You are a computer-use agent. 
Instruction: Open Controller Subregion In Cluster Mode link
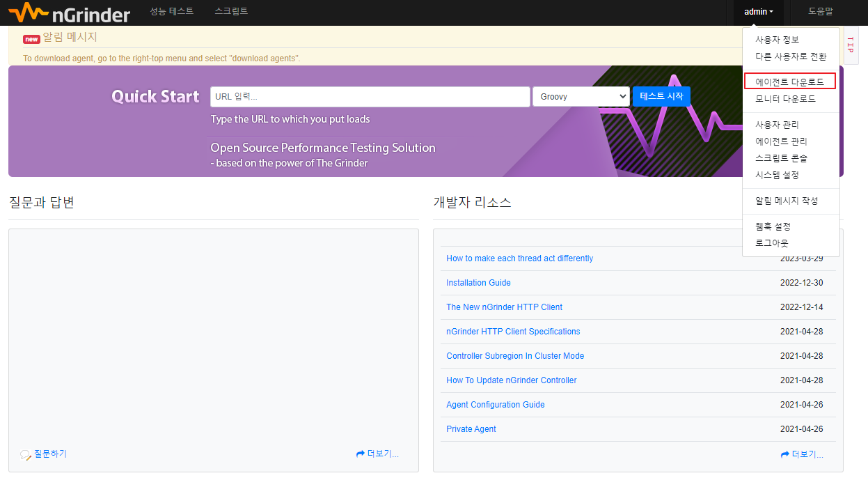tap(515, 356)
